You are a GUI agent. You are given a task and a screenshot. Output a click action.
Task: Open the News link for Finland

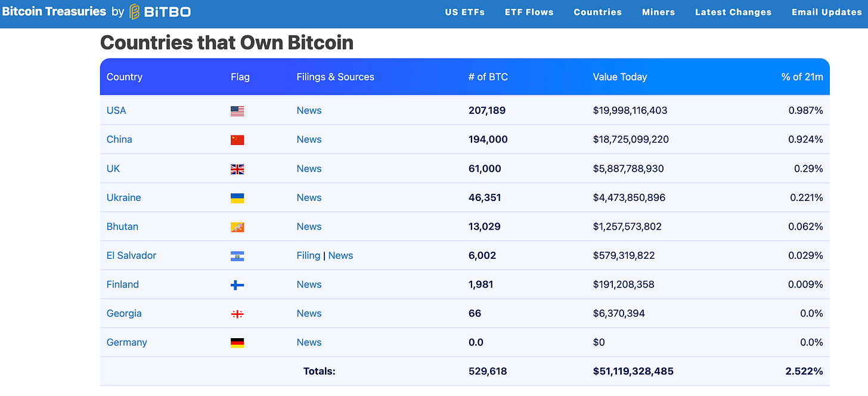(x=309, y=284)
